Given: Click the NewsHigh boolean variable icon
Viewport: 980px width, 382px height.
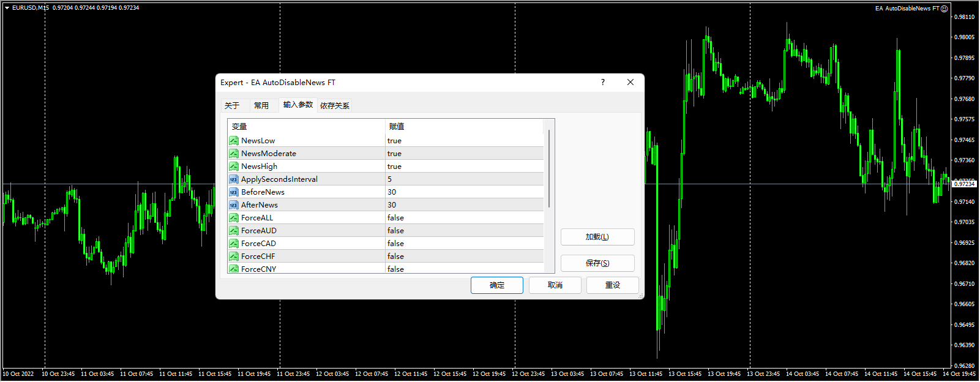Looking at the screenshot, I should pyautogui.click(x=234, y=167).
